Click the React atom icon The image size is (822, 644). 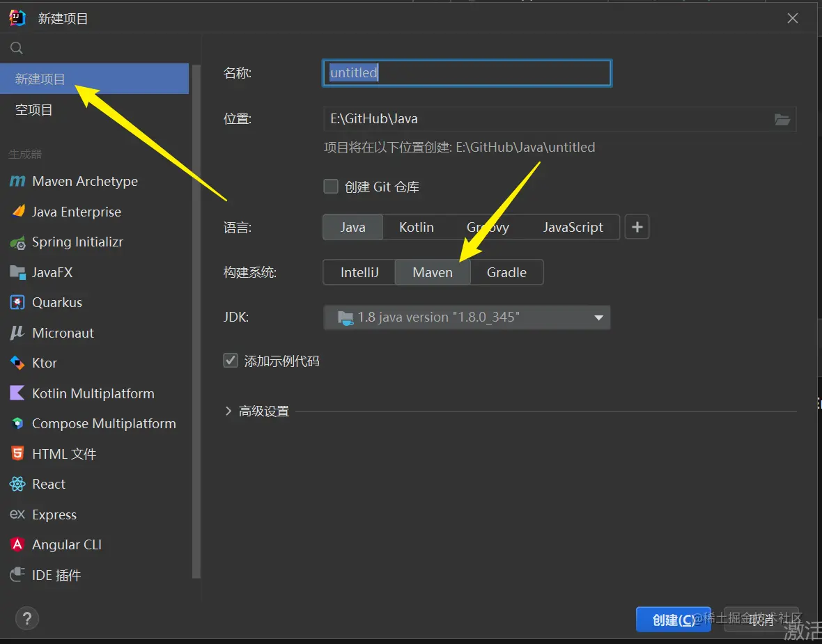pyautogui.click(x=17, y=484)
